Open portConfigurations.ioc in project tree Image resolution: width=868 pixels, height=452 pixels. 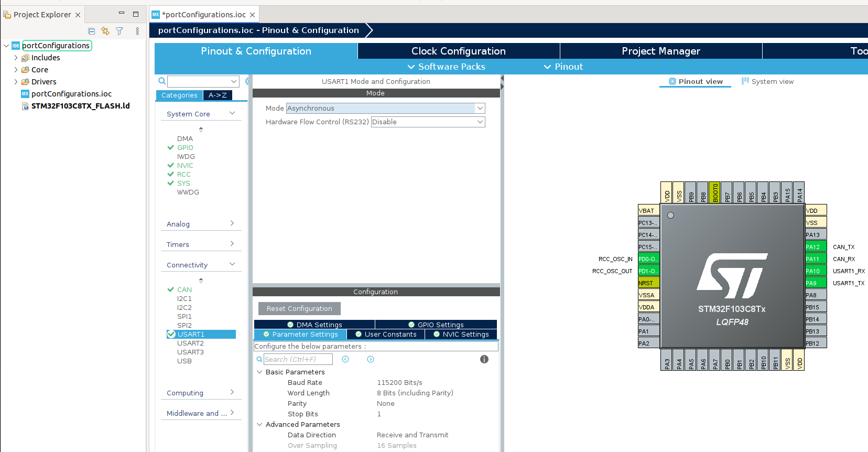click(71, 94)
